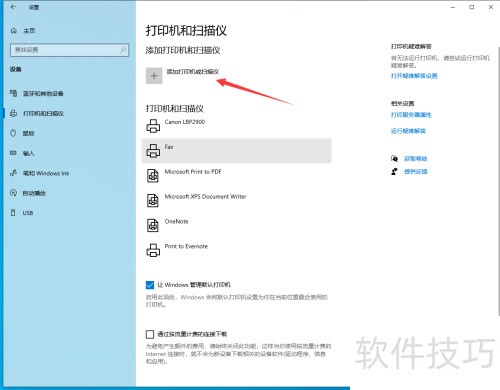This screenshot has width=500, height=390.
Task: Click the Typing keyboard sidebar icon
Action: [13, 153]
